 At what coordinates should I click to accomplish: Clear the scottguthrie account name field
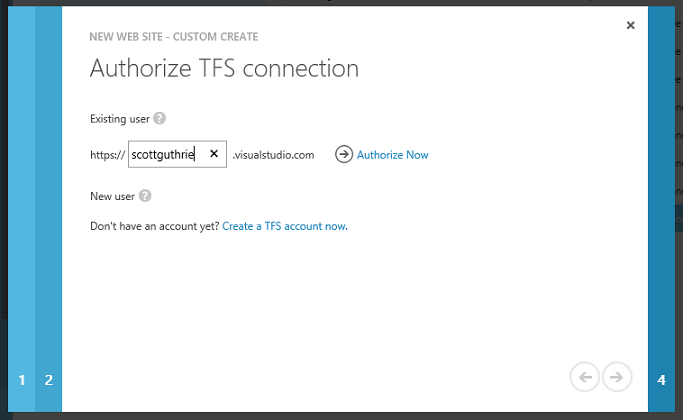214,154
